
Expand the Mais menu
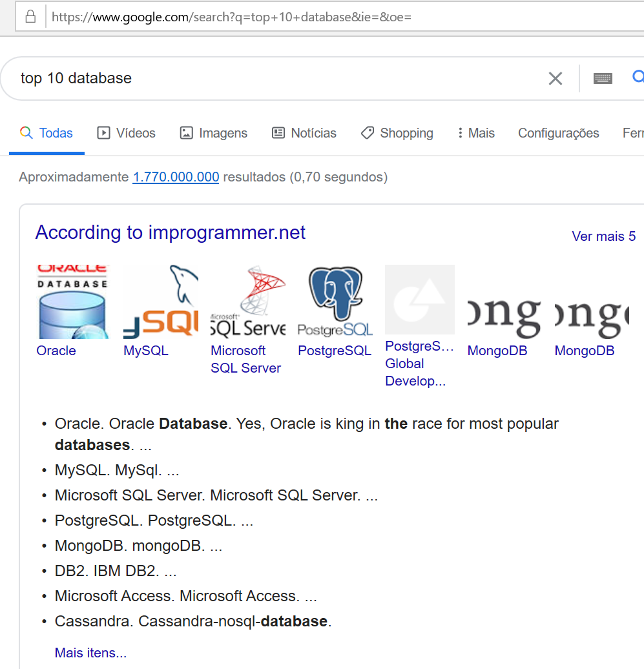coord(476,133)
